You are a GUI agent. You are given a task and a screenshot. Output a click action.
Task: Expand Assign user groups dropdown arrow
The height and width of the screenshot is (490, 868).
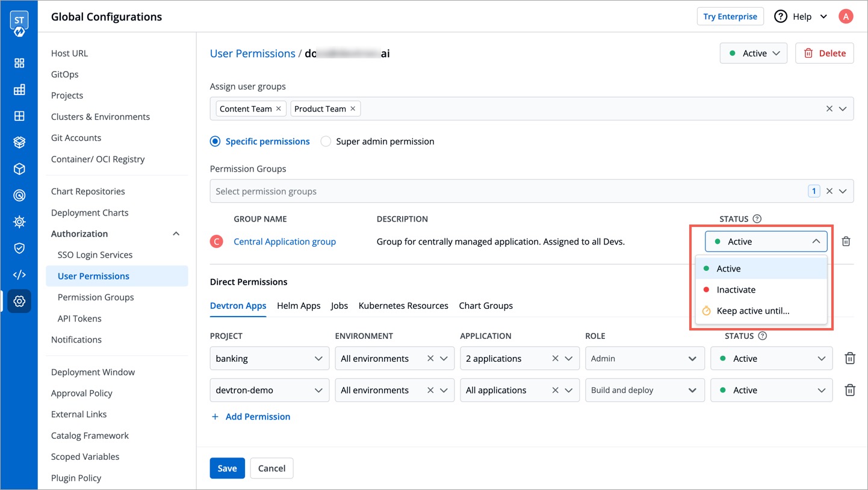pyautogui.click(x=843, y=109)
